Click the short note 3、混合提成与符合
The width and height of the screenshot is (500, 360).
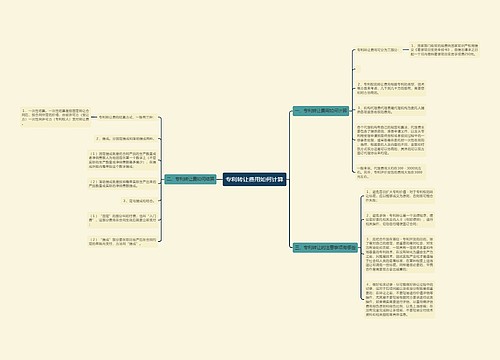(139, 201)
